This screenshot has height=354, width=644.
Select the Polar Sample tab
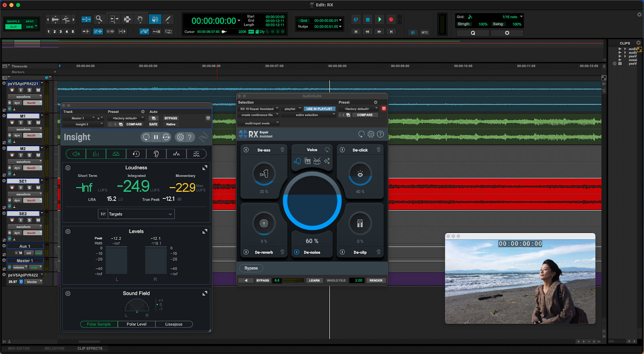click(x=99, y=324)
